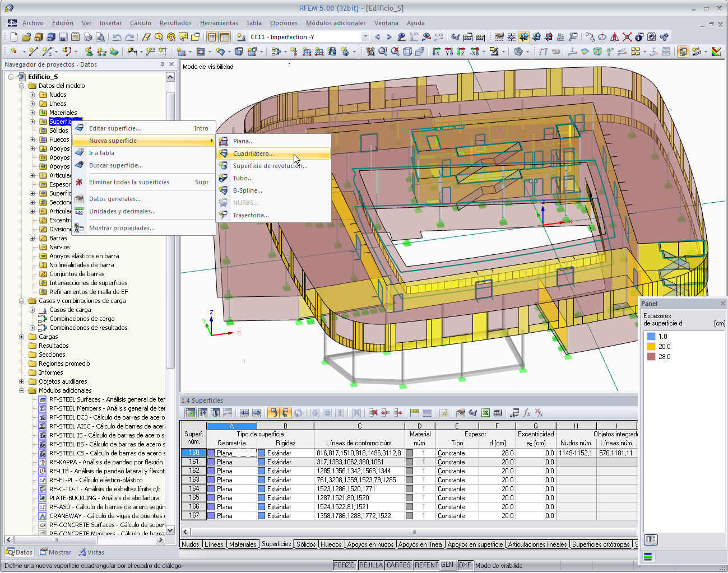Viewport: 728px width, 573px height.
Task: Toggle the CARTES status bar option
Action: click(398, 565)
